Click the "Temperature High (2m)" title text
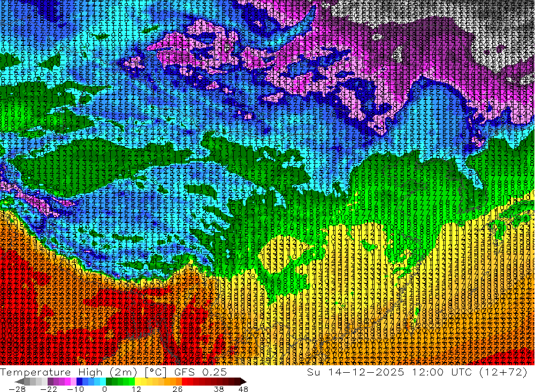535x392 pixels. click(68, 372)
